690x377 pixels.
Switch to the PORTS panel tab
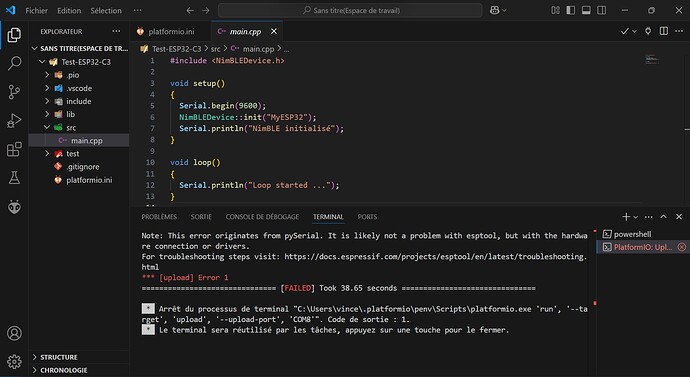[367, 217]
